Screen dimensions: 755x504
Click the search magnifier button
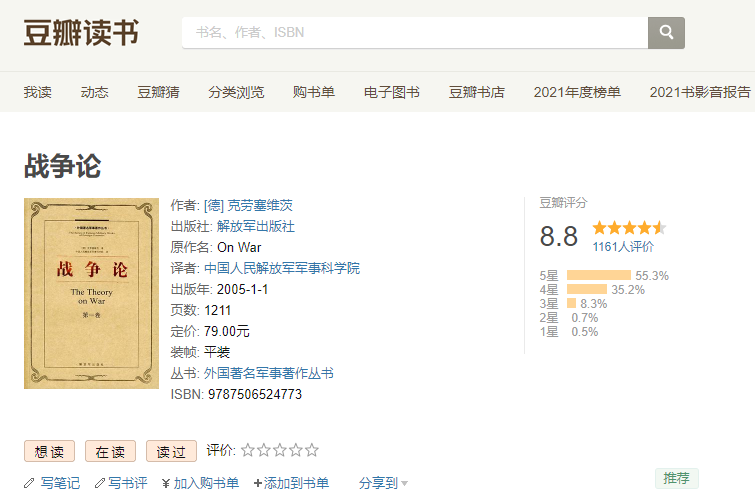click(x=666, y=33)
